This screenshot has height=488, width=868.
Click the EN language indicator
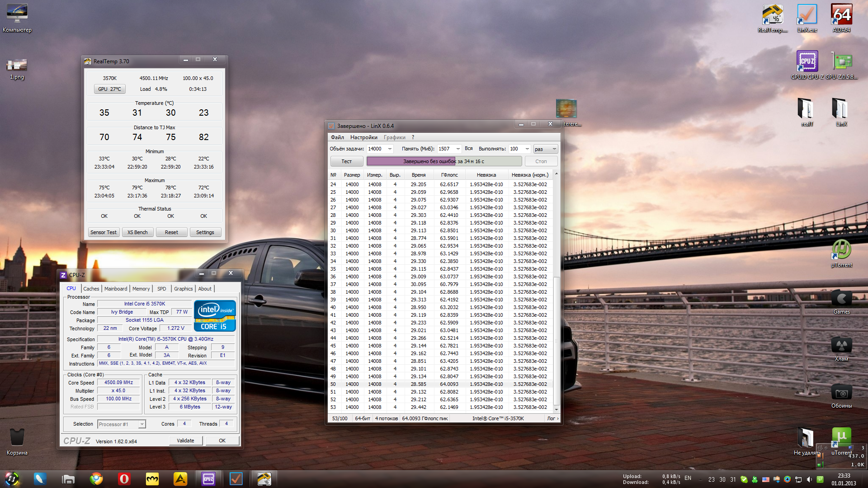point(688,478)
